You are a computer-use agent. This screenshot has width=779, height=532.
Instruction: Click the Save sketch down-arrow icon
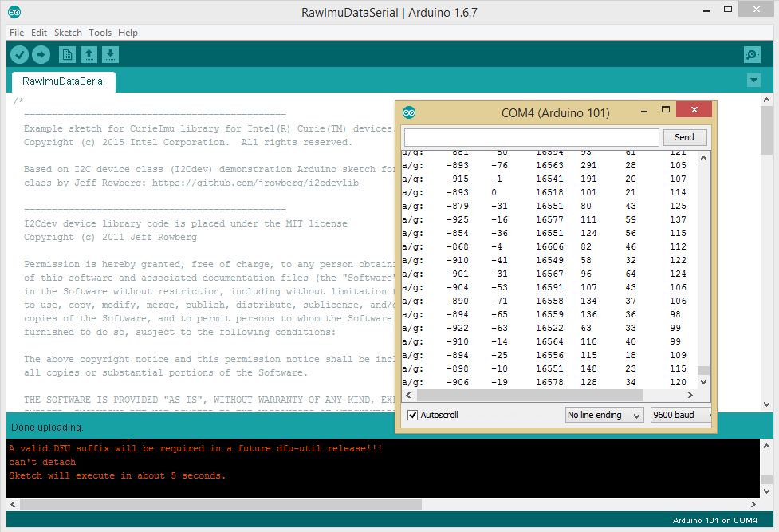pyautogui.click(x=111, y=54)
